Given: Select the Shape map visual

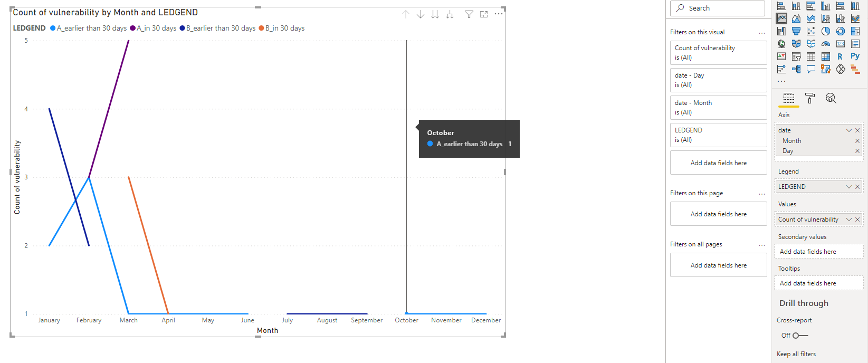Looking at the screenshot, I should (x=811, y=44).
